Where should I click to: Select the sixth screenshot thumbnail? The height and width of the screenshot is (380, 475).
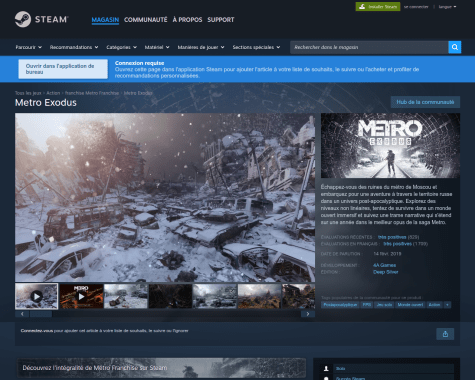[259, 296]
